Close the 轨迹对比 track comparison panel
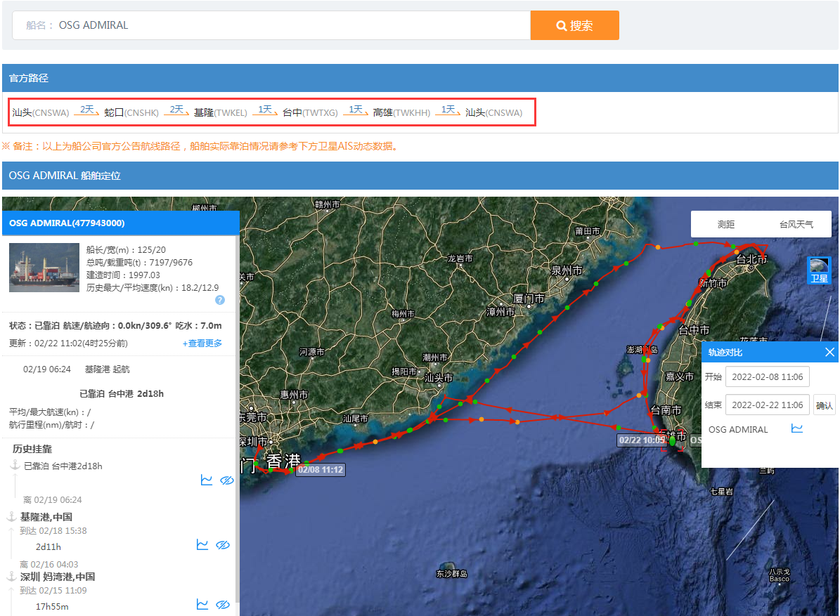 click(x=829, y=352)
